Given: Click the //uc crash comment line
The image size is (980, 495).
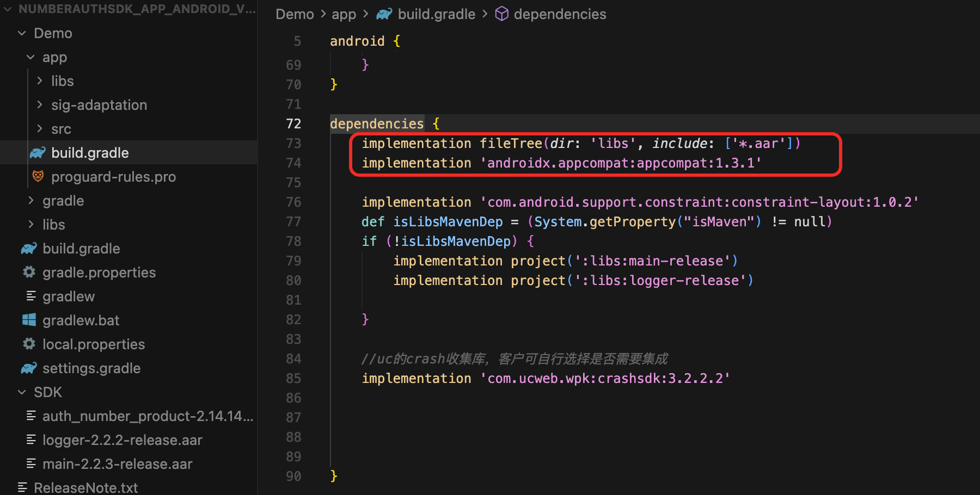Looking at the screenshot, I should (514, 359).
